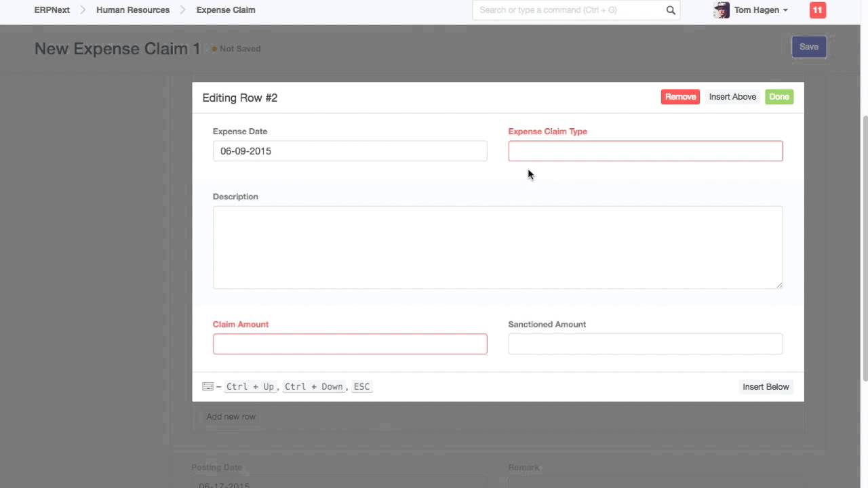The width and height of the screenshot is (868, 488).
Task: Click the Sanctioned Amount field
Action: tap(646, 344)
